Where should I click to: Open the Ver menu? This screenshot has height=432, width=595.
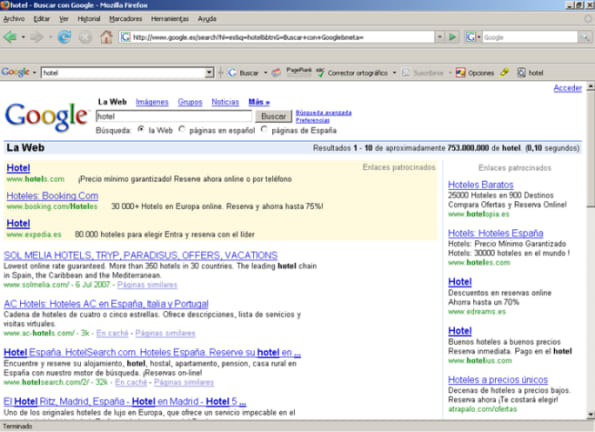pyautogui.click(x=64, y=19)
